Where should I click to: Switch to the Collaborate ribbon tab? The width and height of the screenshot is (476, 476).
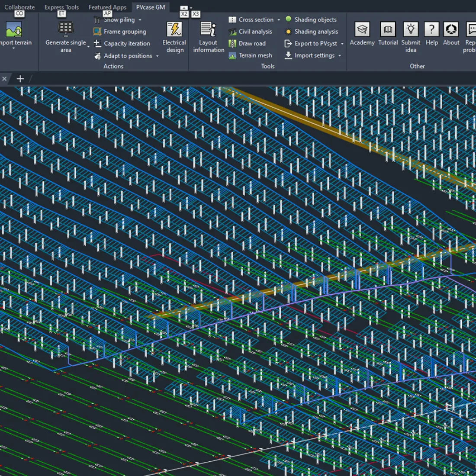(x=19, y=7)
